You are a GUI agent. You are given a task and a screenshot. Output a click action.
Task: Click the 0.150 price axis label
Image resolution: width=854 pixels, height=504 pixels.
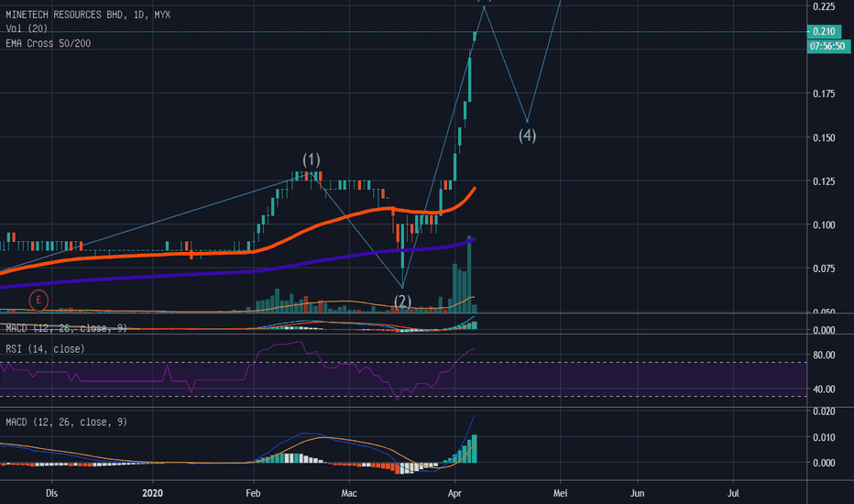[x=824, y=137]
